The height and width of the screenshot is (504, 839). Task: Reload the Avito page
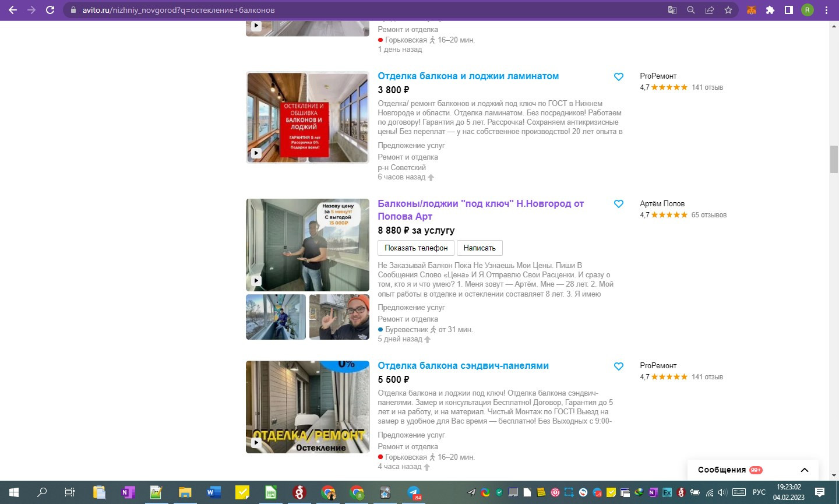click(x=50, y=10)
